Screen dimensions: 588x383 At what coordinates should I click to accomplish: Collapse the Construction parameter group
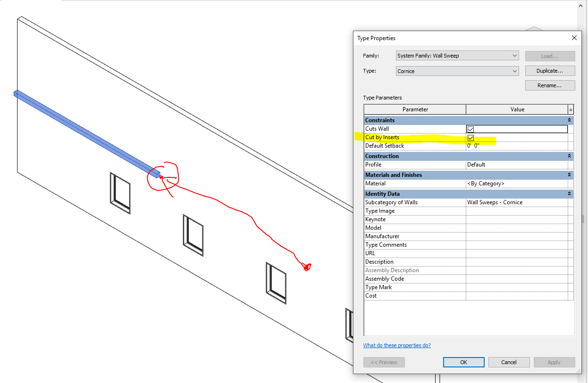[569, 156]
